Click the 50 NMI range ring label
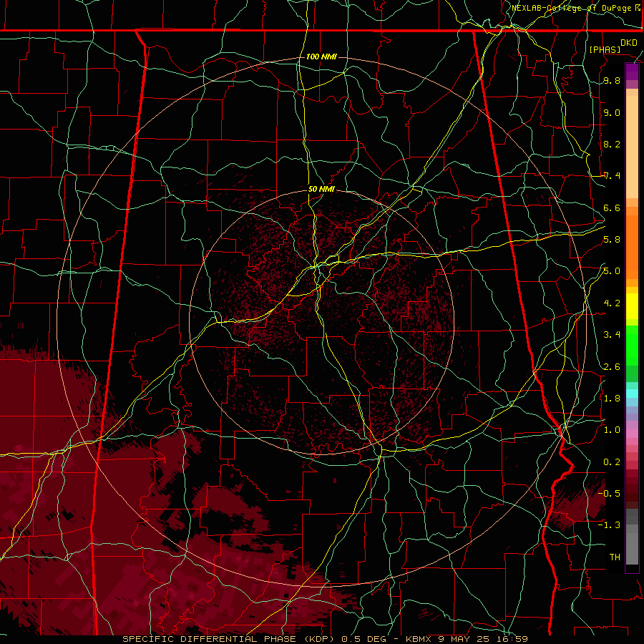 (321, 189)
